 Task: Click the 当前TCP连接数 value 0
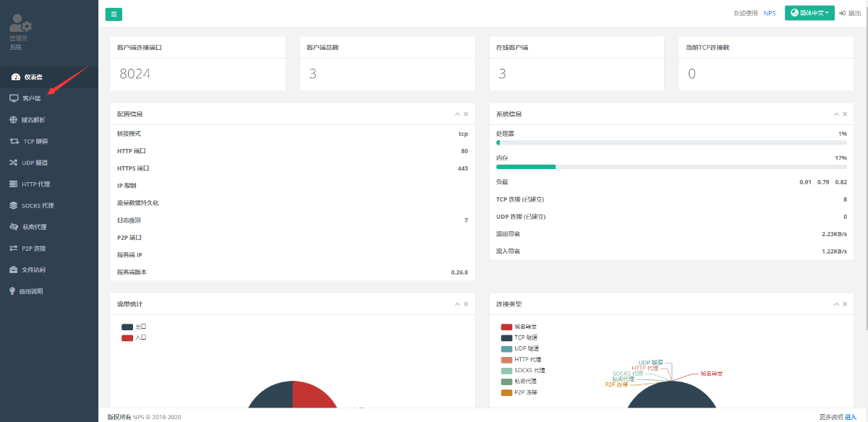coord(692,74)
